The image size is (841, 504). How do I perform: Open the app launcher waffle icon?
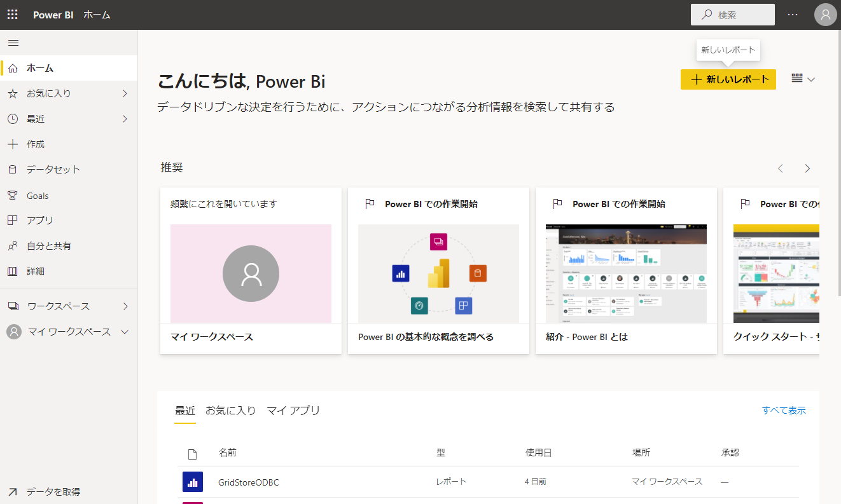click(13, 15)
